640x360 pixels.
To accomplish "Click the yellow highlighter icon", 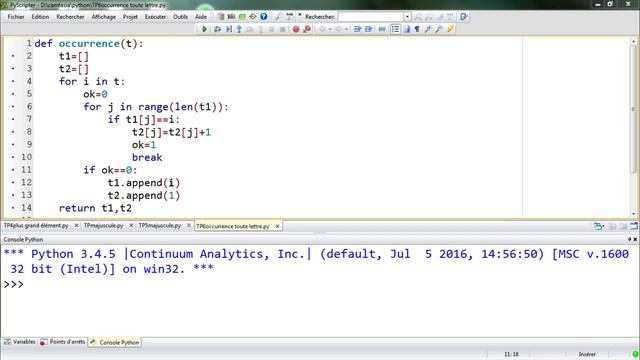I will (x=450, y=29).
